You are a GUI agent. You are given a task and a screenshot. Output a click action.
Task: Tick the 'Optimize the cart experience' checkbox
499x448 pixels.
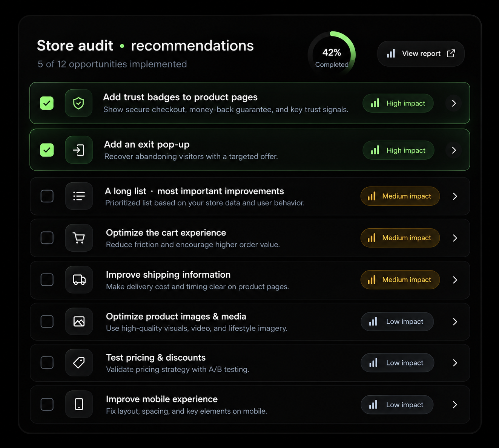[x=47, y=238]
